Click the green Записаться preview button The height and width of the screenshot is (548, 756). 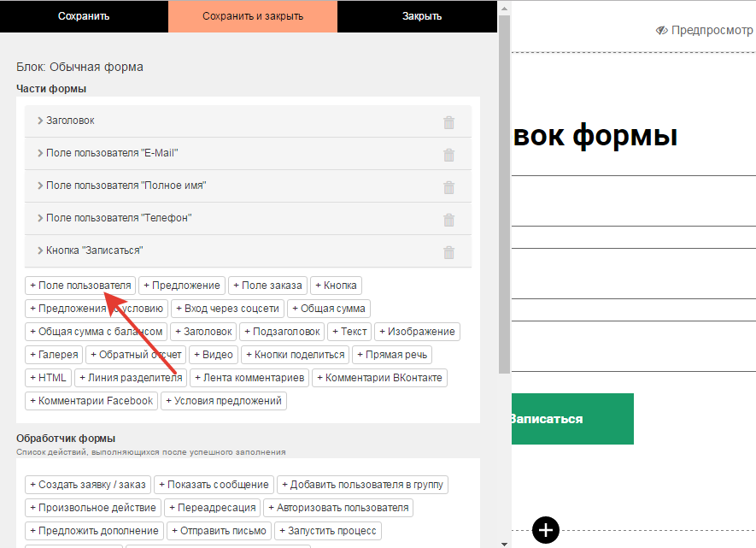tap(572, 419)
